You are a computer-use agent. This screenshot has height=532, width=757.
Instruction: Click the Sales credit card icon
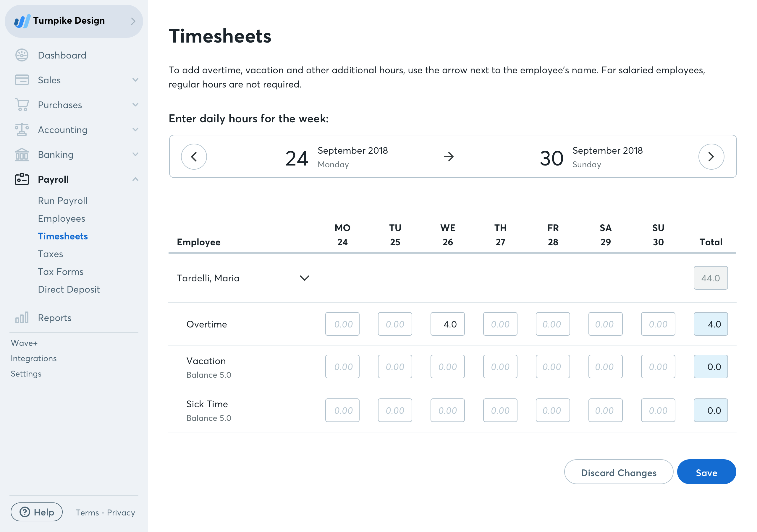tap(22, 80)
